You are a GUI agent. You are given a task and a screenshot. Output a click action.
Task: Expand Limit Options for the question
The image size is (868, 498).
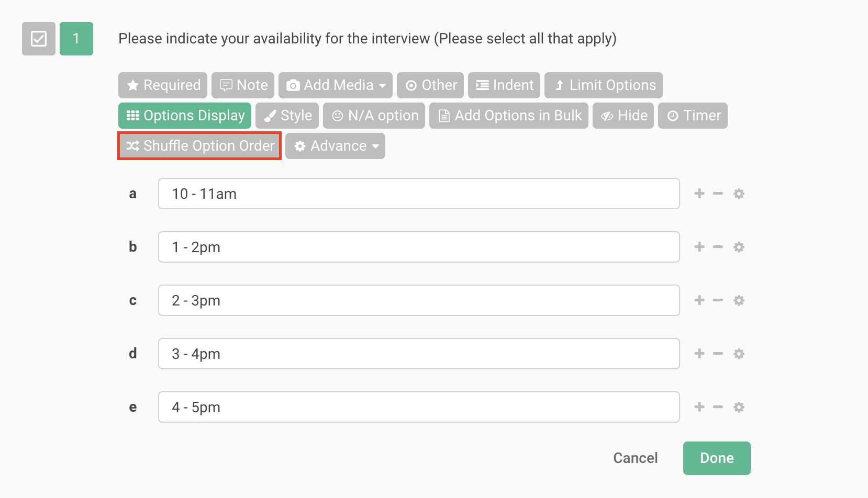603,85
